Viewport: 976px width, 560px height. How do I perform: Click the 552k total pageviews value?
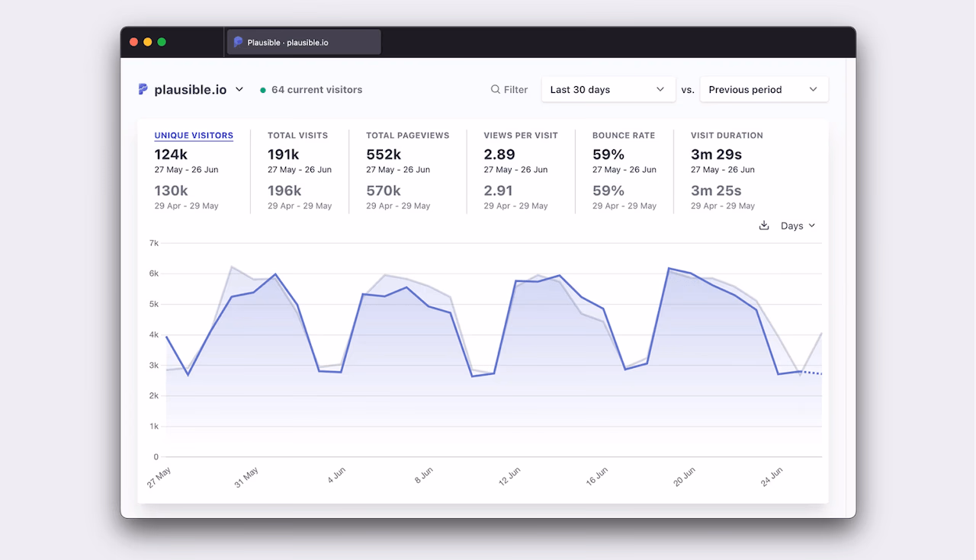(384, 155)
